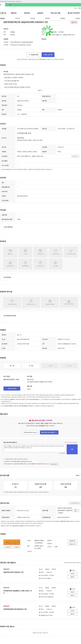This screenshot has height=644, width=81.
Task: Click info icon beside 인증기관 label
Action: 48,511
